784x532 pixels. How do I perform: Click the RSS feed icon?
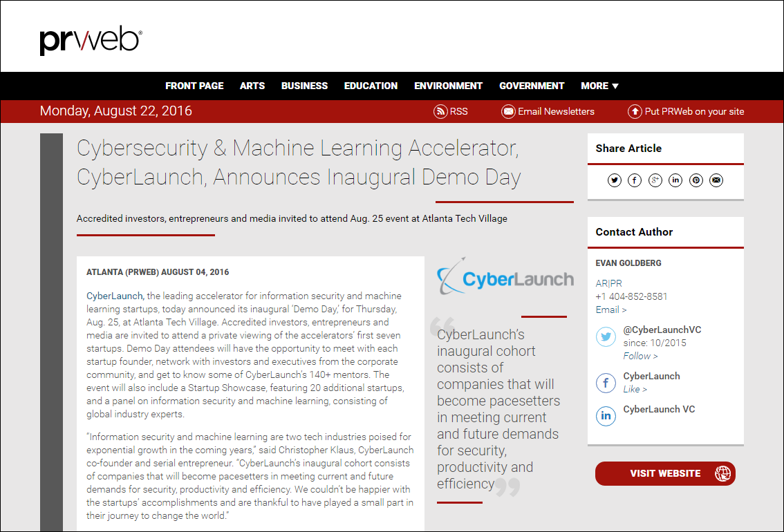coord(440,111)
